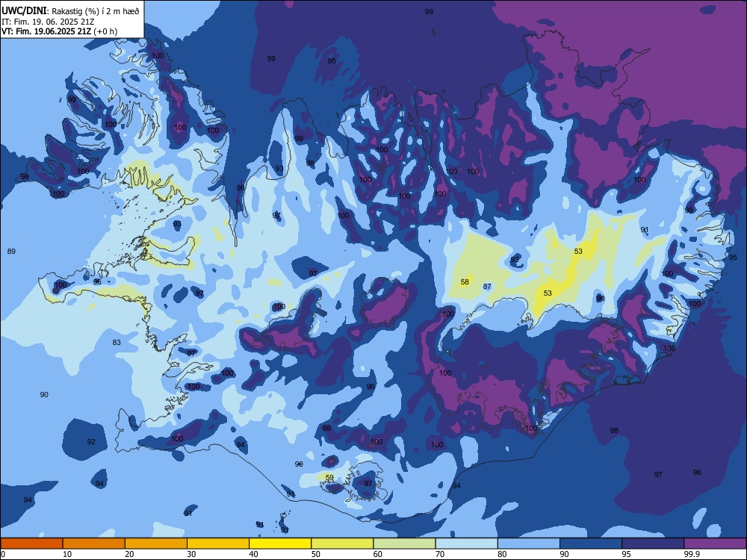Select the 30–40 amber legend swatch
The height and width of the screenshot is (560, 747).
coord(218,544)
